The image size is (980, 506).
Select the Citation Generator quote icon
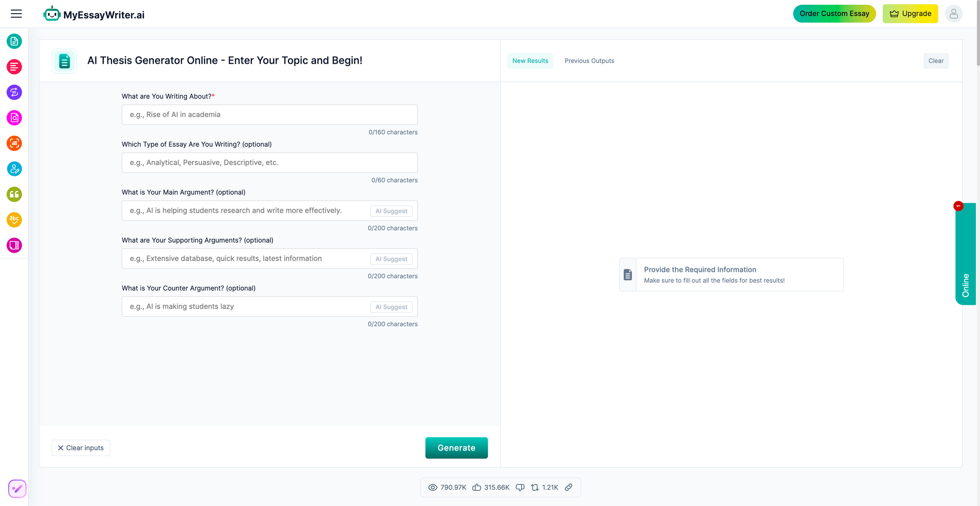pos(14,194)
